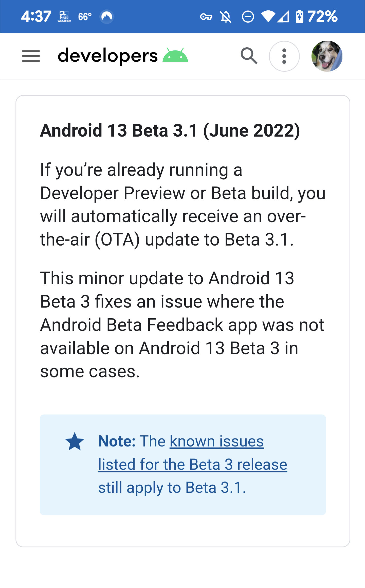365x588 pixels.
Task: Tap the VPN key status icon
Action: tap(206, 17)
